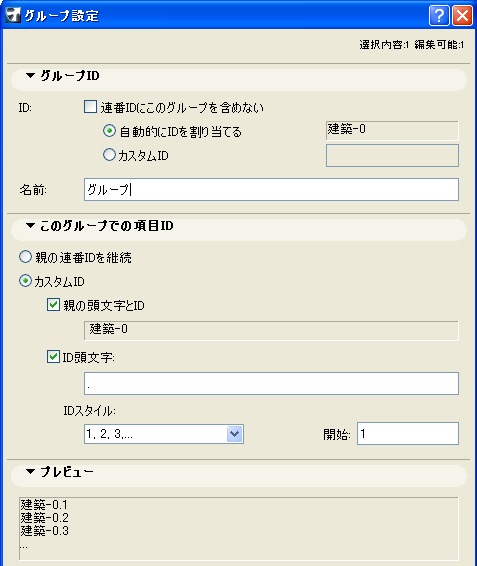This screenshot has height=566, width=477.
Task: Close the グループ設定 dialog
Action: [463, 16]
